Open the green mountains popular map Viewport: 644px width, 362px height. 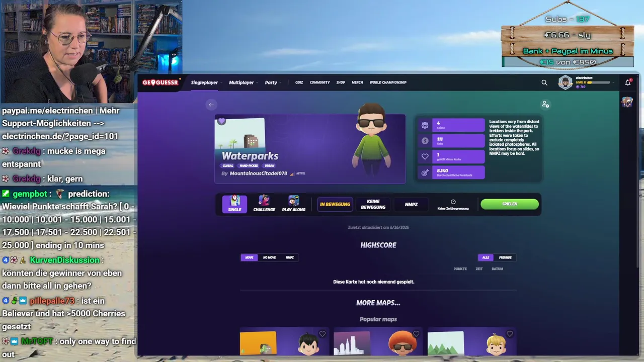click(445, 343)
